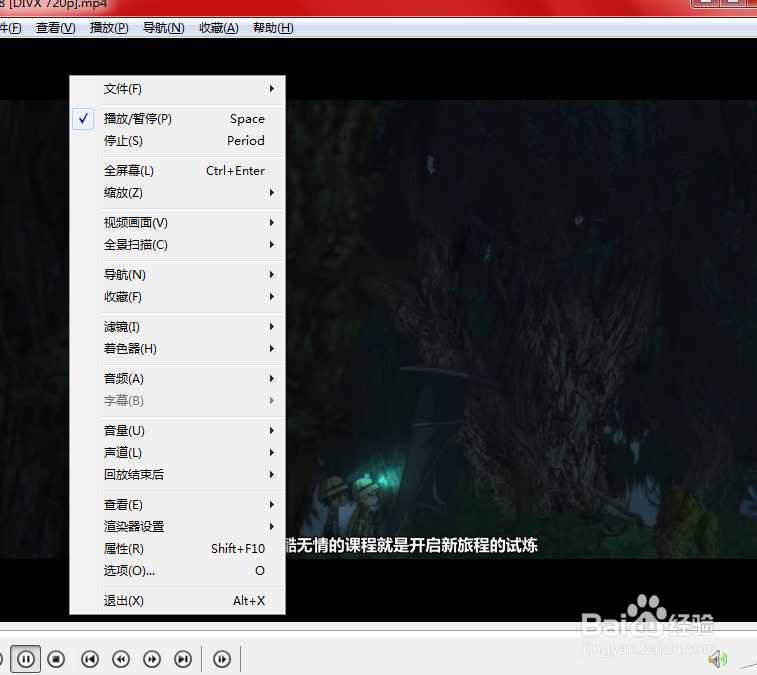This screenshot has height=675, width=757.
Task: Expand the 渲染器设置 submenu
Action: point(178,527)
